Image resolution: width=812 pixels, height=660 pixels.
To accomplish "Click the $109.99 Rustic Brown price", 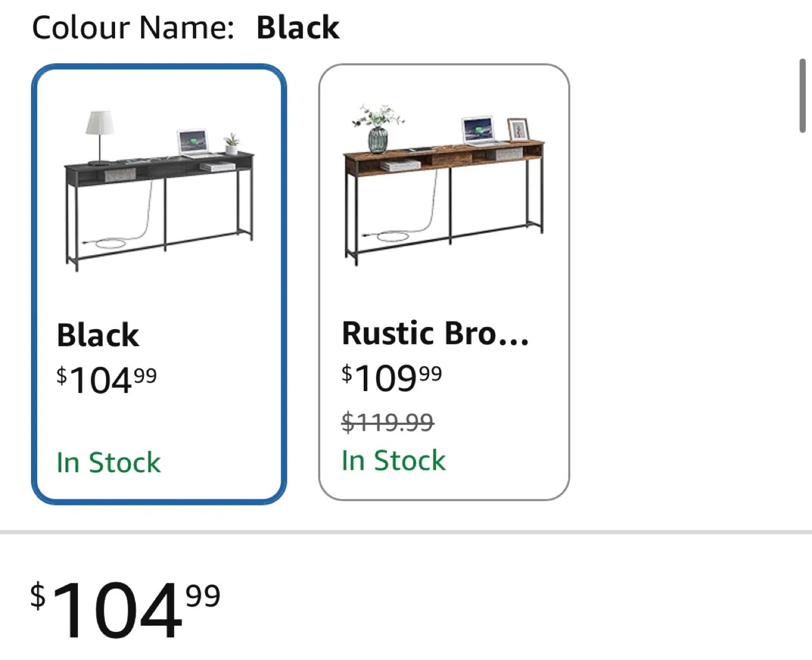I will click(x=391, y=377).
